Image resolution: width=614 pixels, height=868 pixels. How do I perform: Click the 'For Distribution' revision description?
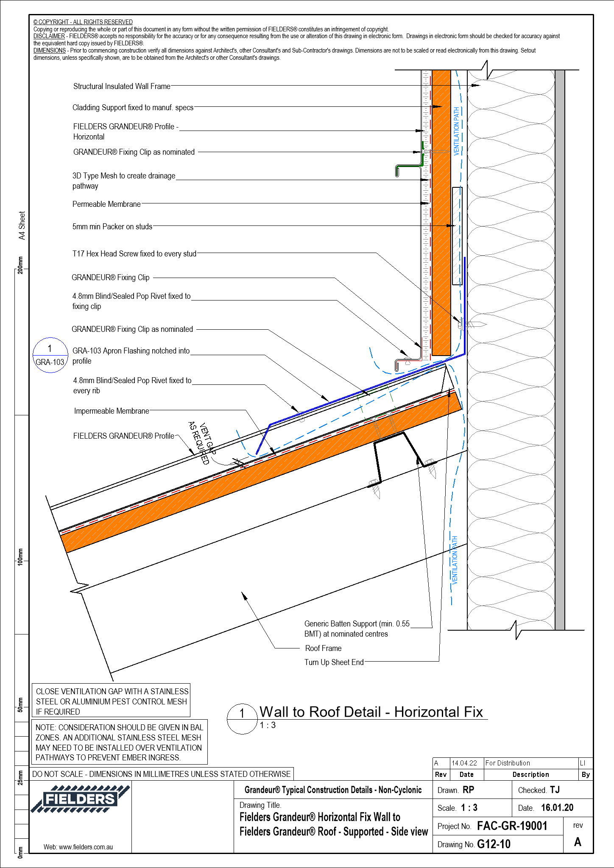click(508, 763)
